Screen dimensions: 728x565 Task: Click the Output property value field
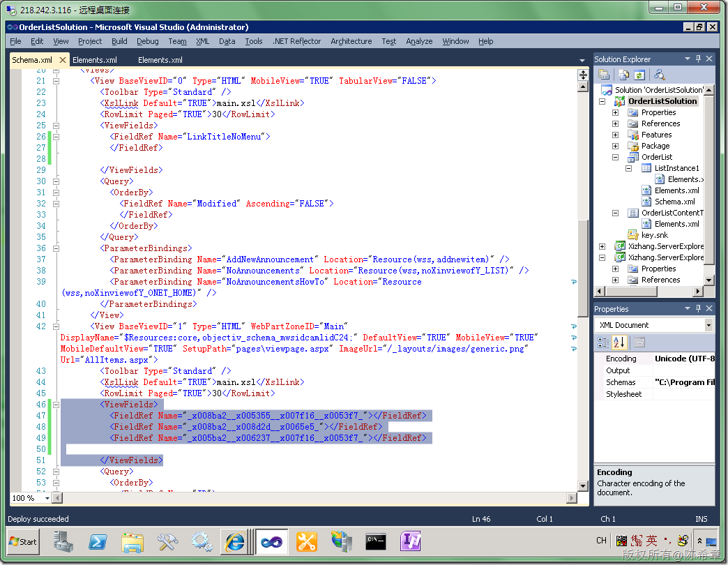click(x=683, y=370)
